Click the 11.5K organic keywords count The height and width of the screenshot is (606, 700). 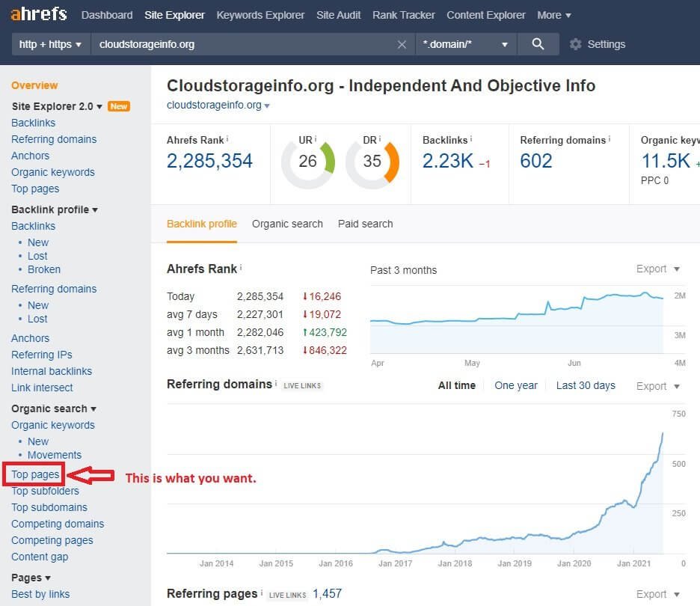[x=666, y=161]
